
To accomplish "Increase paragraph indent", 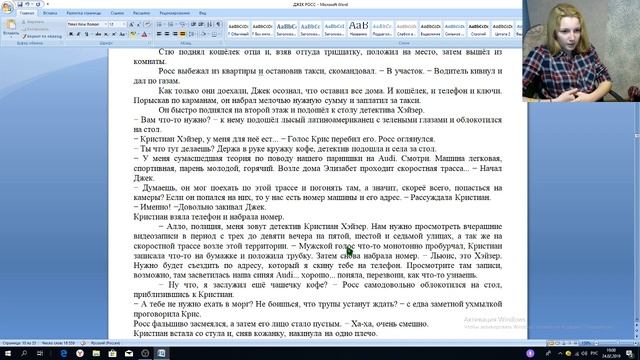I will (x=201, y=24).
